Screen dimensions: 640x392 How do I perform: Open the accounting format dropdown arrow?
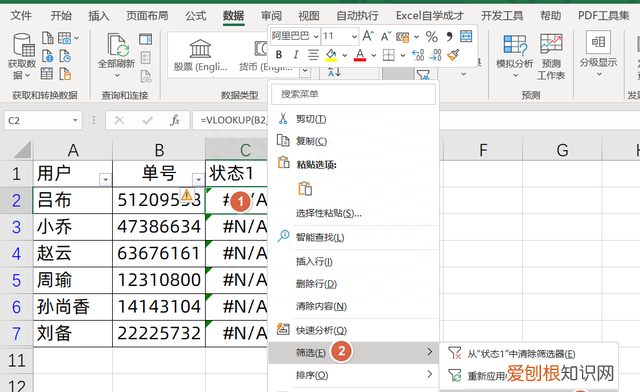[x=416, y=37]
